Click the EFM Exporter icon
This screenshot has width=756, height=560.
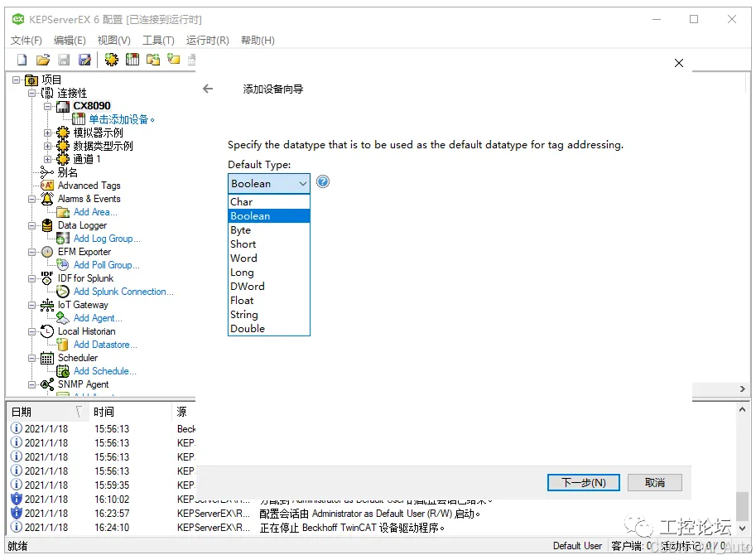pos(47,252)
